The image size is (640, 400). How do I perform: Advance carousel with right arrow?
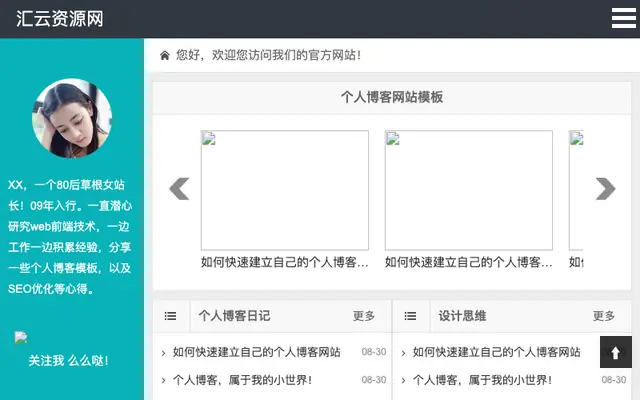pos(605,189)
